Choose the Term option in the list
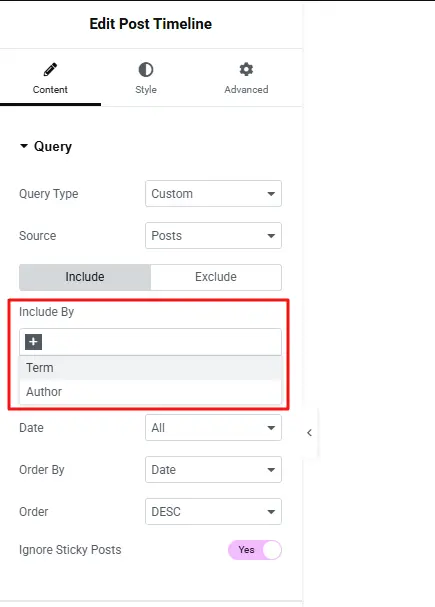Viewport: 435px width, 607px height. click(x=151, y=368)
